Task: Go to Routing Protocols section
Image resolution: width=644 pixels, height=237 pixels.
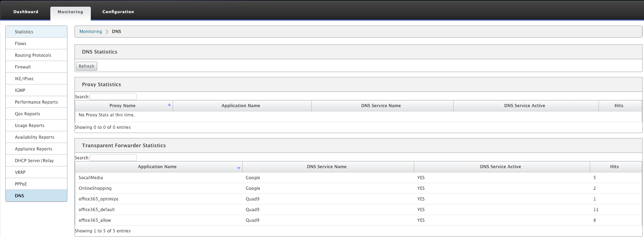Action: [36, 55]
